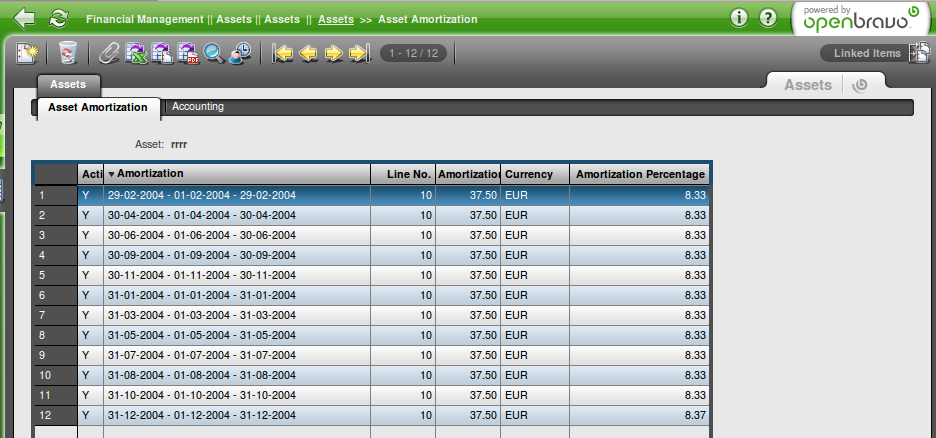The width and height of the screenshot is (936, 438).
Task: Open the Help question mark icon
Action: click(768, 18)
